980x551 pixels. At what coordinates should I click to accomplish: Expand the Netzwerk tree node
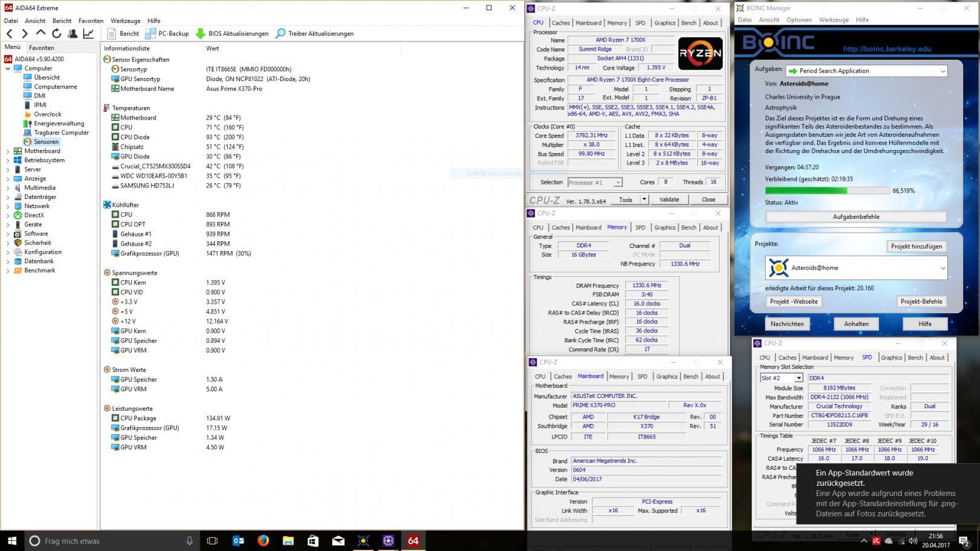(8, 206)
